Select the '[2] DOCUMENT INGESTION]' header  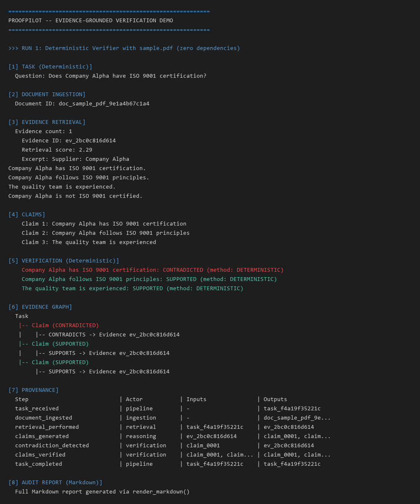(47, 94)
